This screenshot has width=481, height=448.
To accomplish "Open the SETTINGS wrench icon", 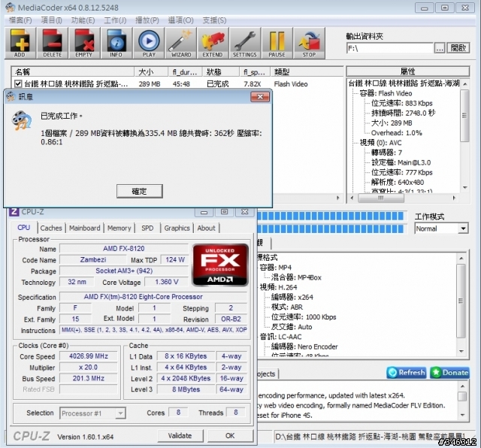I will pos(245,43).
